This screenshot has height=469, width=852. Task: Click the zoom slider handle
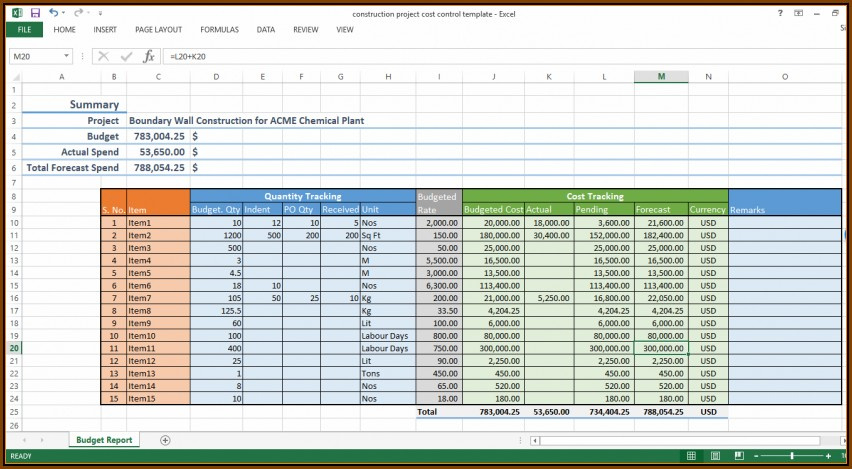(792, 456)
